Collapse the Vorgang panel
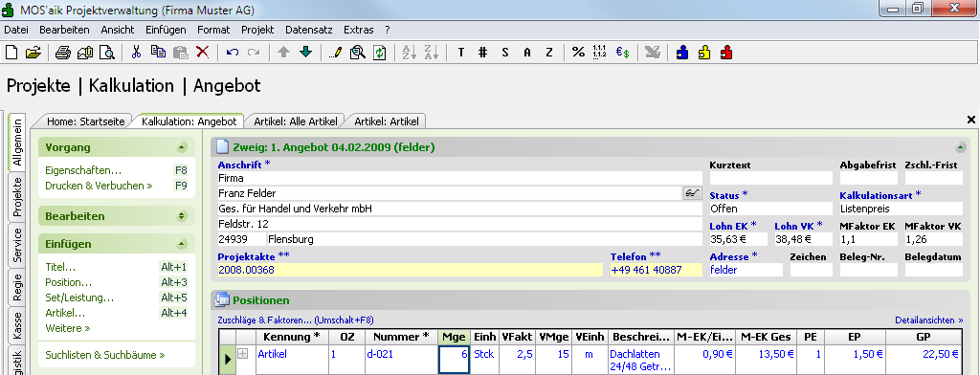The height and width of the screenshot is (375, 980). point(181,147)
